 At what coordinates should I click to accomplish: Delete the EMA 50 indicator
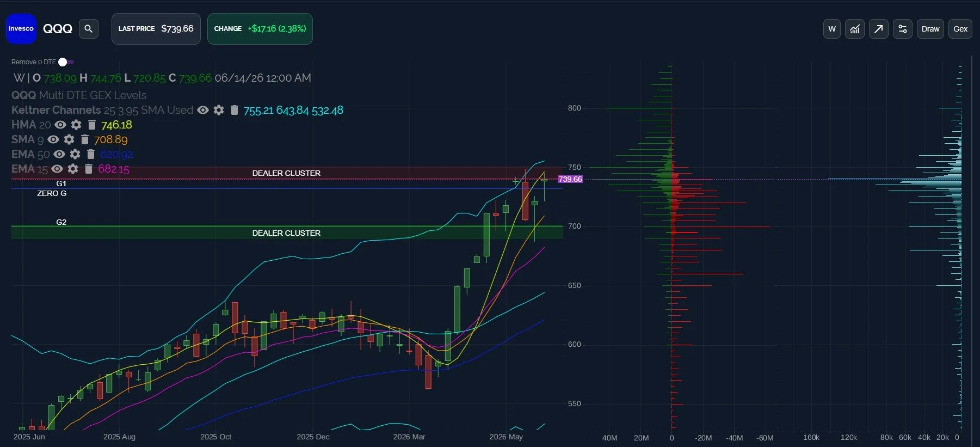pyautogui.click(x=91, y=154)
